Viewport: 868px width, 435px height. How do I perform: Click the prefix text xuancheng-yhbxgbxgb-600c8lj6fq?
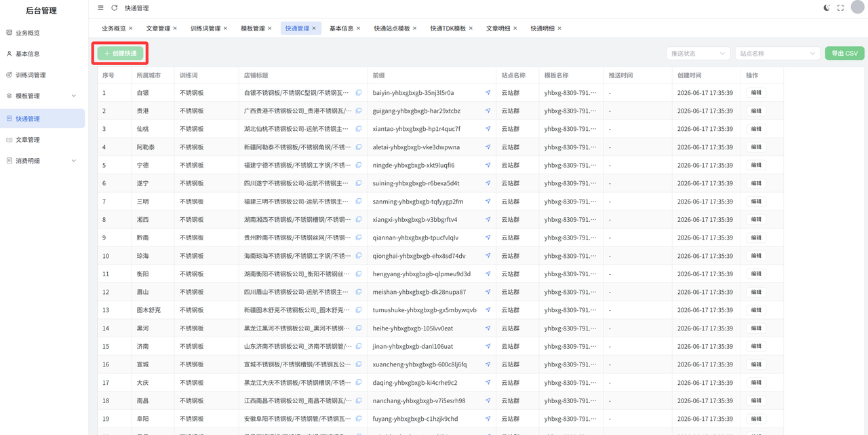[x=420, y=364]
